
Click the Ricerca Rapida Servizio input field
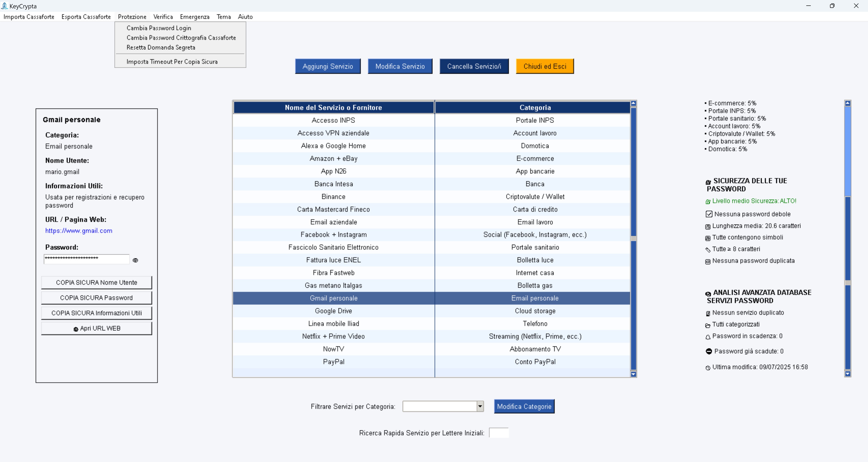[x=499, y=433]
